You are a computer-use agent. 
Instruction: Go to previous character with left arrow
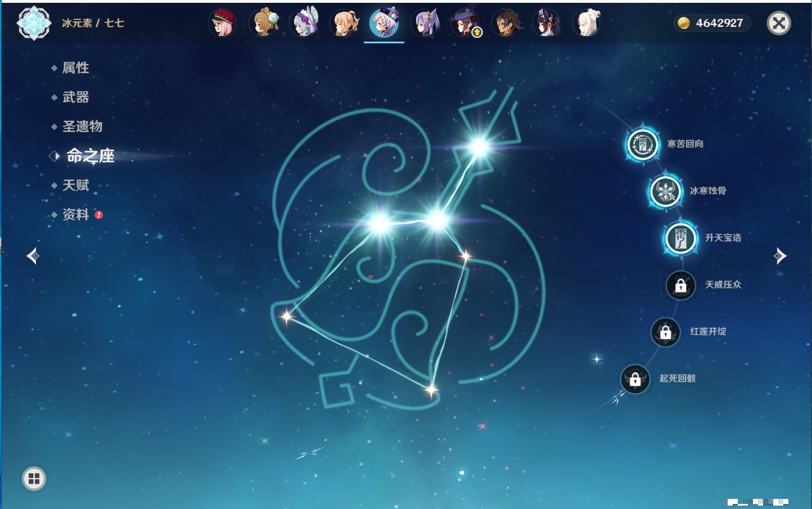tap(33, 256)
